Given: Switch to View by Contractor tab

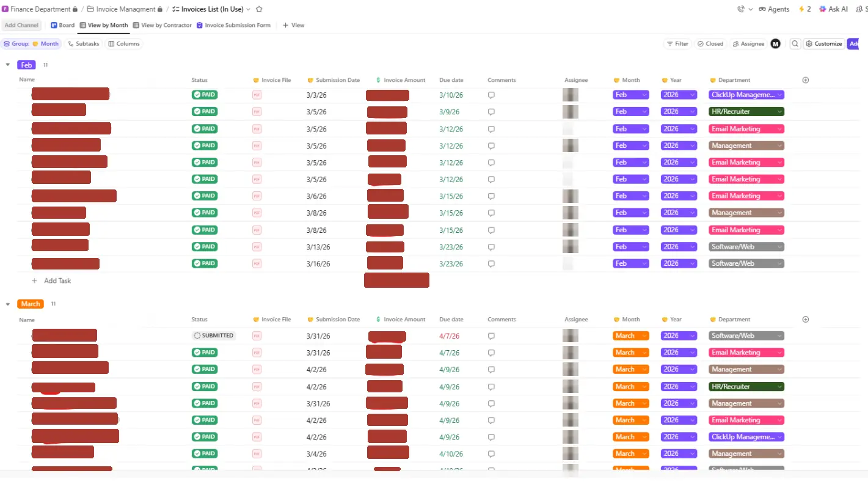Looking at the screenshot, I should tap(162, 25).
